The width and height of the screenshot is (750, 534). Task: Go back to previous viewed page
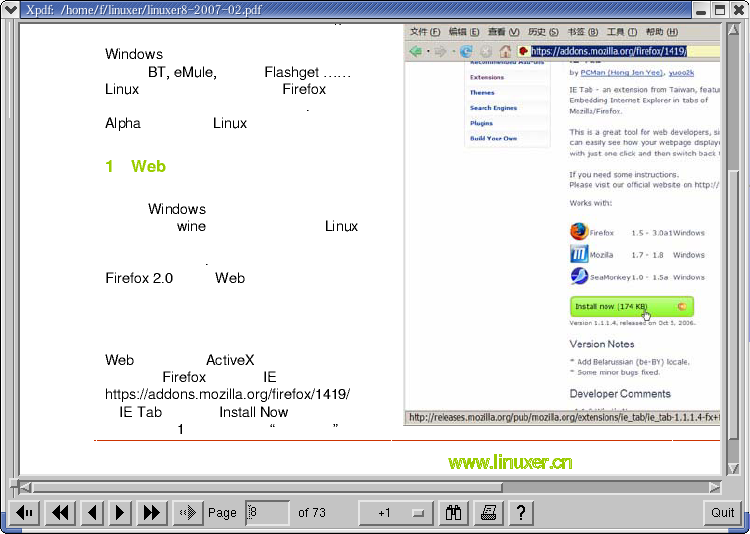click(24, 513)
